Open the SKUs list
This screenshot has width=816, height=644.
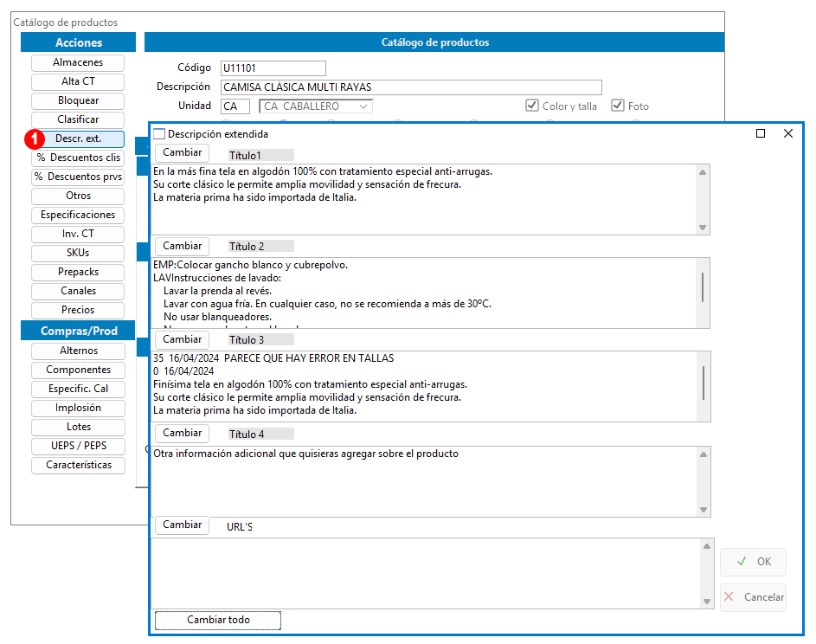[x=78, y=253]
